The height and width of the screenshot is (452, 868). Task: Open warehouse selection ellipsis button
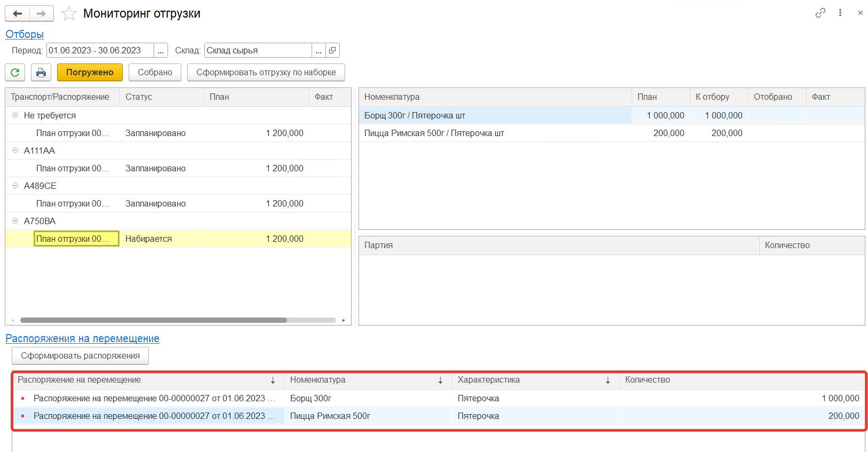click(x=318, y=50)
